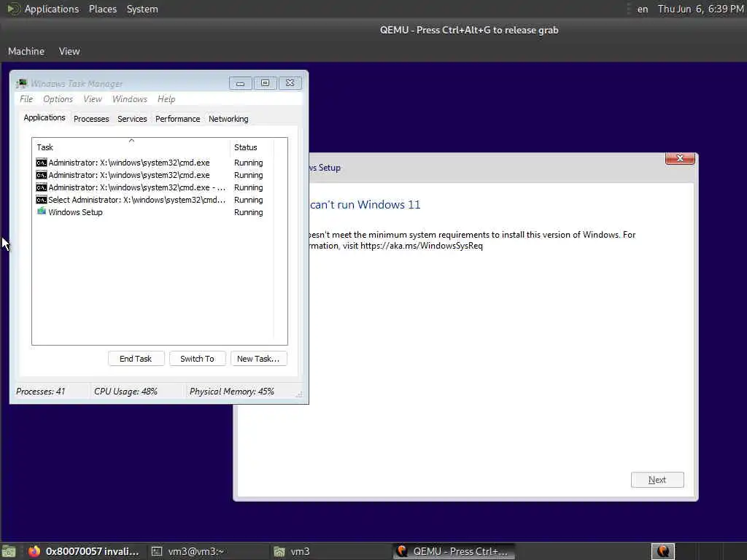Click terminal icon for vm3@vm3 in panel

point(157,551)
